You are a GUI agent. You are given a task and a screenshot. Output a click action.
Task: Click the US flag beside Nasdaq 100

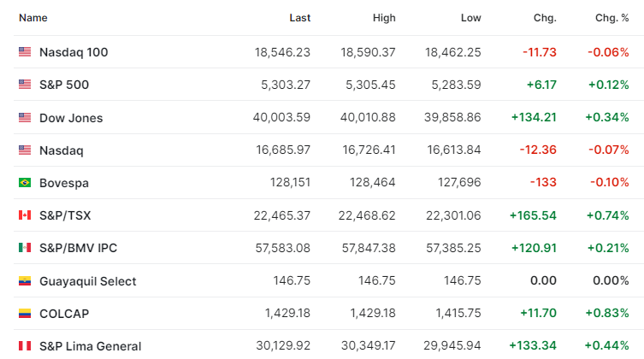[25, 51]
